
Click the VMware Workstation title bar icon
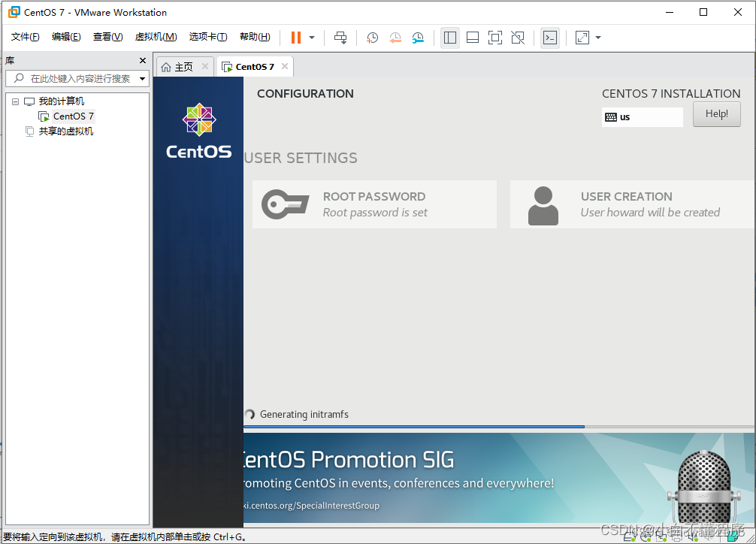14,12
